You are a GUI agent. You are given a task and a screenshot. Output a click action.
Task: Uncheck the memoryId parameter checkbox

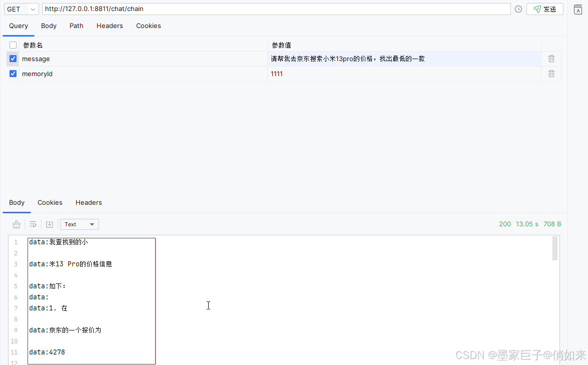13,74
